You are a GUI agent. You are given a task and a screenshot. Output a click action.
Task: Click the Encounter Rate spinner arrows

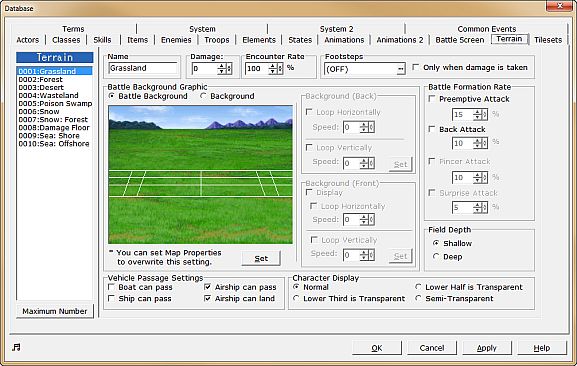(276, 68)
